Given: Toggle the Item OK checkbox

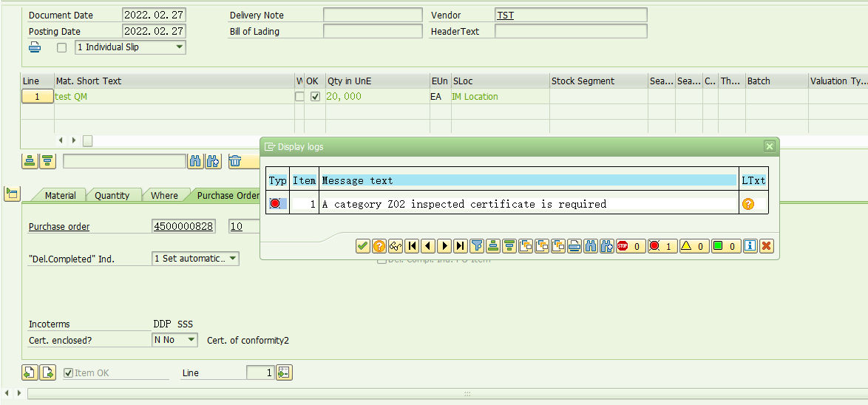Looking at the screenshot, I should (x=69, y=373).
